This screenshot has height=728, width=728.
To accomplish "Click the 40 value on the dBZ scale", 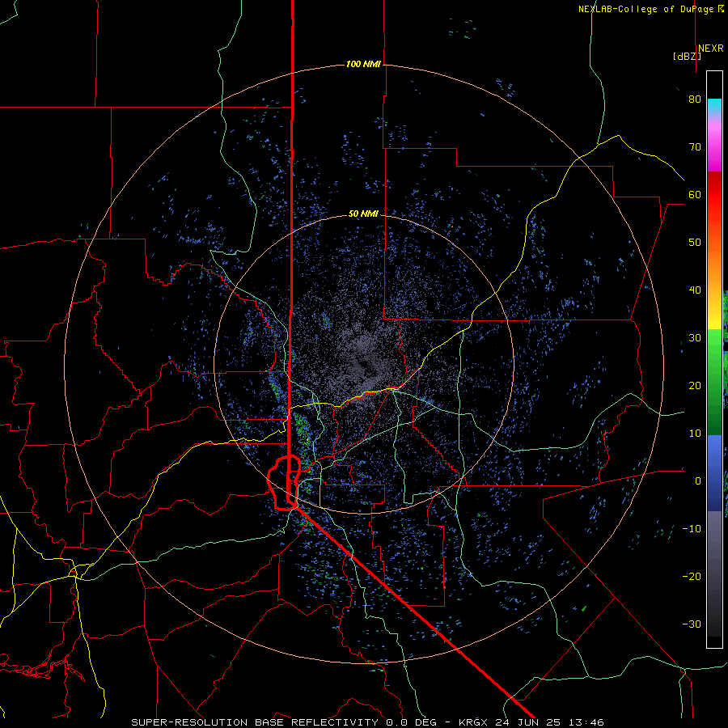I will (695, 290).
